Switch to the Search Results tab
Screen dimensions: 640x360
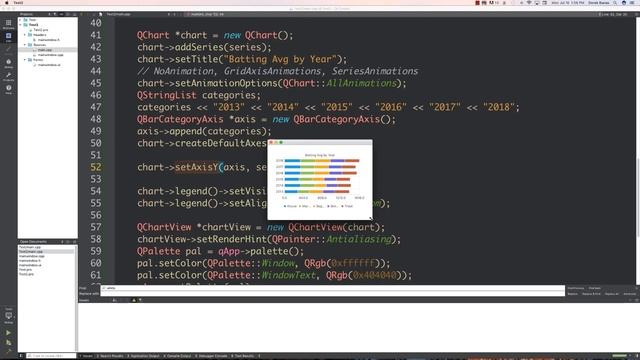coord(110,356)
